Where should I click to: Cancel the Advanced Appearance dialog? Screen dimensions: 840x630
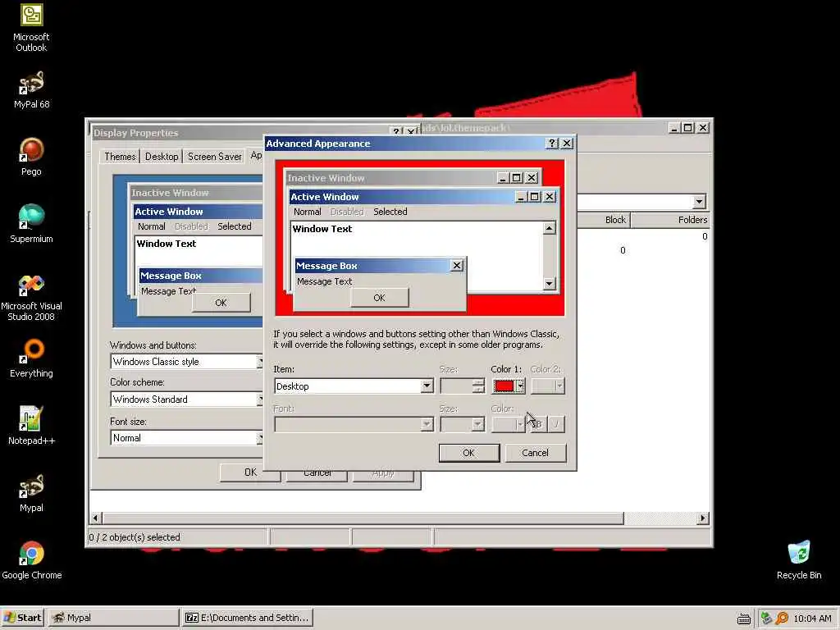535,453
